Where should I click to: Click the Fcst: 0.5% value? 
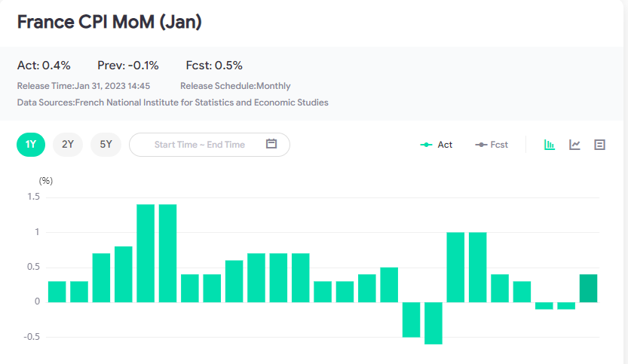[x=214, y=66]
